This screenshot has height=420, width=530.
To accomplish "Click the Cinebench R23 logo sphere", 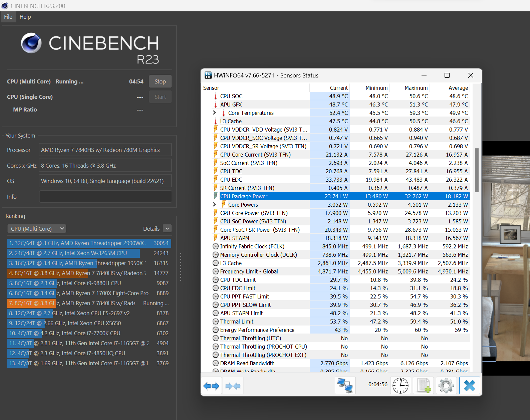I will [x=31, y=43].
